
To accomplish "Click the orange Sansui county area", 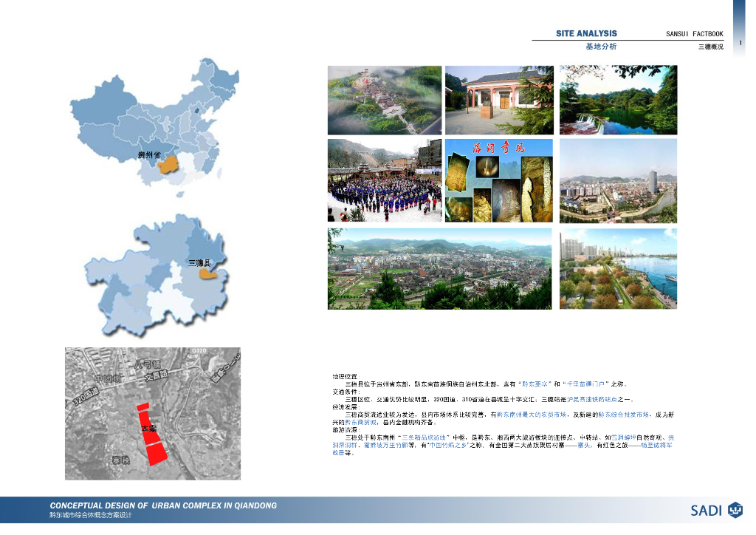I will pyautogui.click(x=208, y=274).
